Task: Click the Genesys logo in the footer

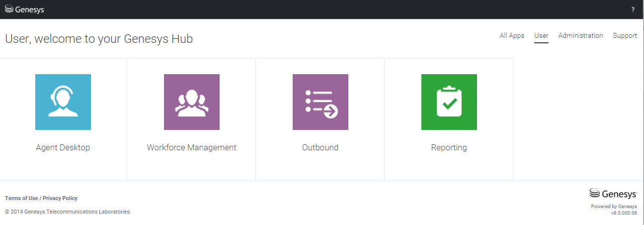Action: (613, 194)
